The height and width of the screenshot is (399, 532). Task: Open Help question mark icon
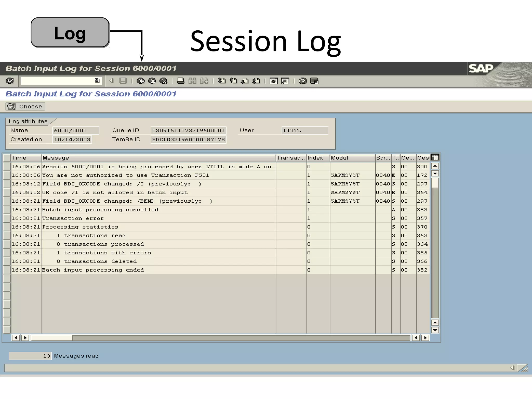click(303, 81)
